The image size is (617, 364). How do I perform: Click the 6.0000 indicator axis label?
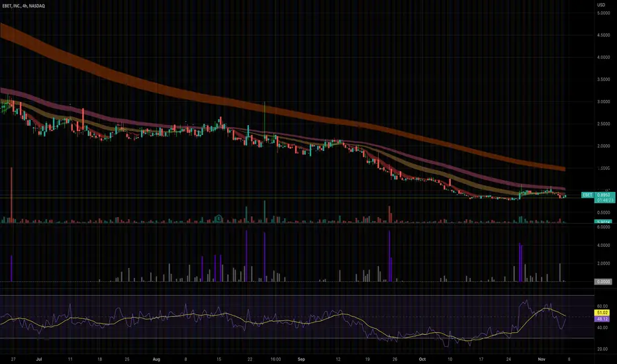coord(603,227)
